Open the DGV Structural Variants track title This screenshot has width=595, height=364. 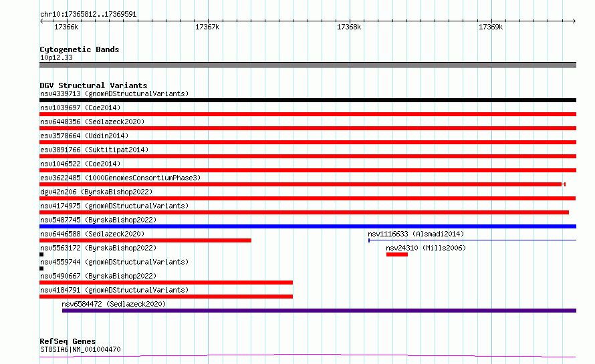(94, 85)
